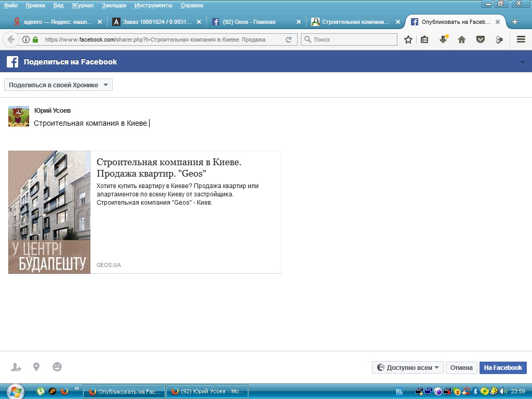Click the building preview thumbnail

(x=49, y=212)
